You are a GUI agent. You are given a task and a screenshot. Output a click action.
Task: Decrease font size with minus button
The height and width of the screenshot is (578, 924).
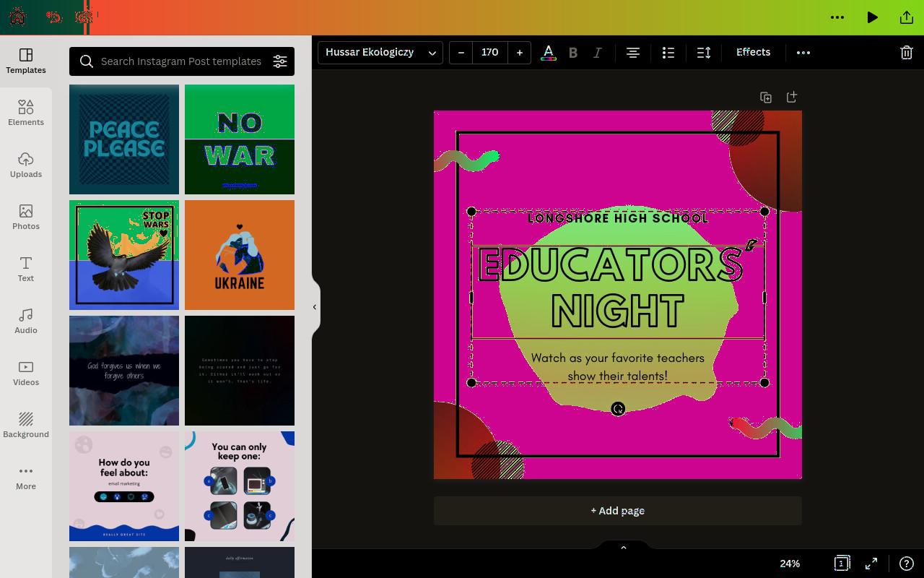pos(461,52)
